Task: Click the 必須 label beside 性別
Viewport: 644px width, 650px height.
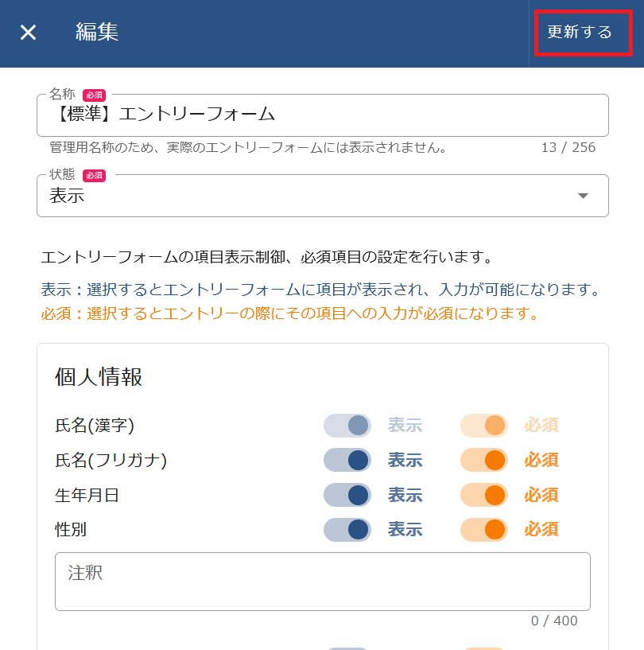Action: click(x=541, y=530)
